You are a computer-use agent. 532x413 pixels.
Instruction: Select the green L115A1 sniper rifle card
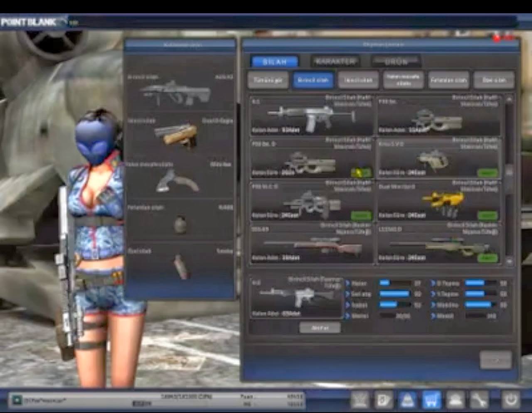(x=439, y=243)
